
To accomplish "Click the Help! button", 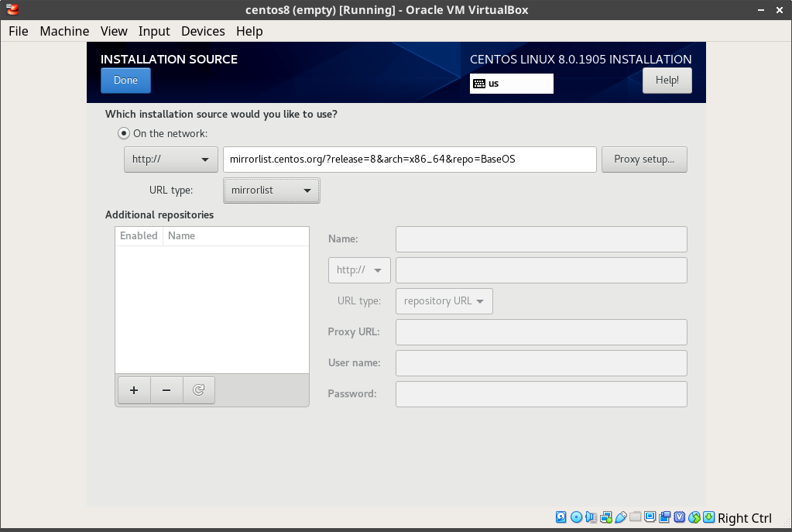I will click(x=667, y=81).
